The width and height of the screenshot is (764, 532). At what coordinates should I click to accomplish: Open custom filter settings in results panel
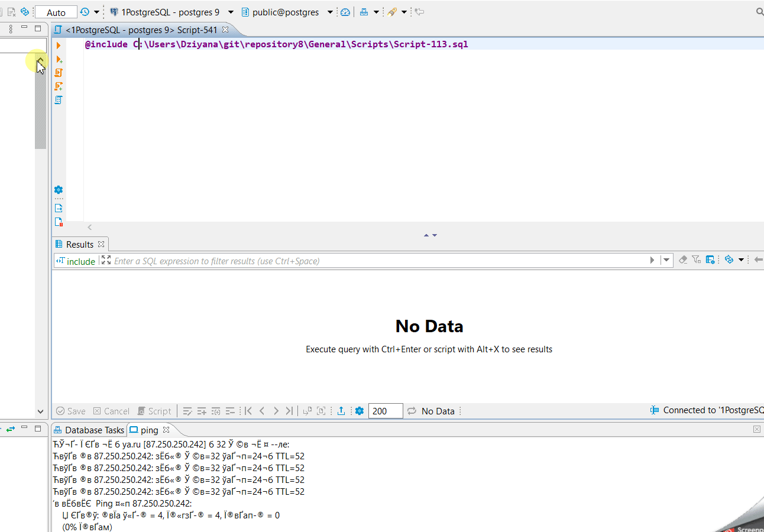click(x=695, y=260)
